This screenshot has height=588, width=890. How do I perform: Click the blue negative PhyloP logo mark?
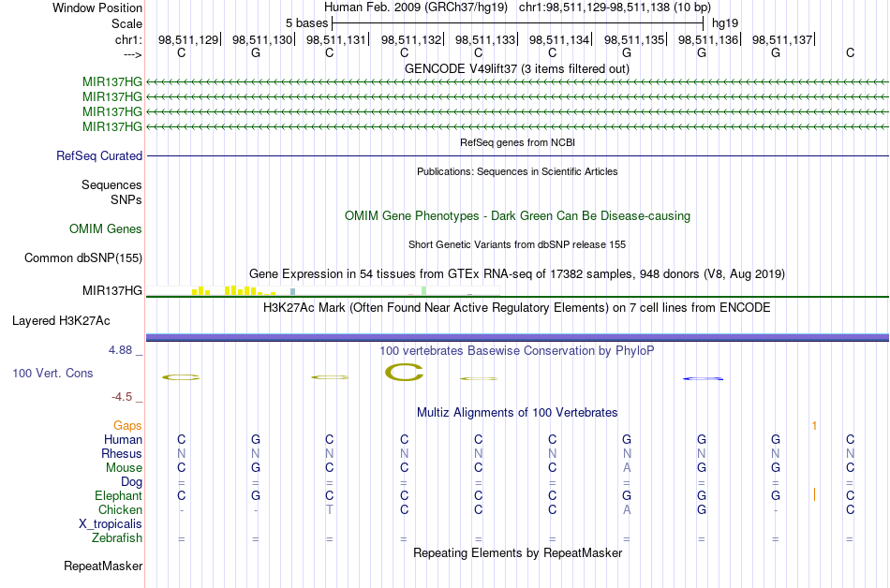click(703, 378)
